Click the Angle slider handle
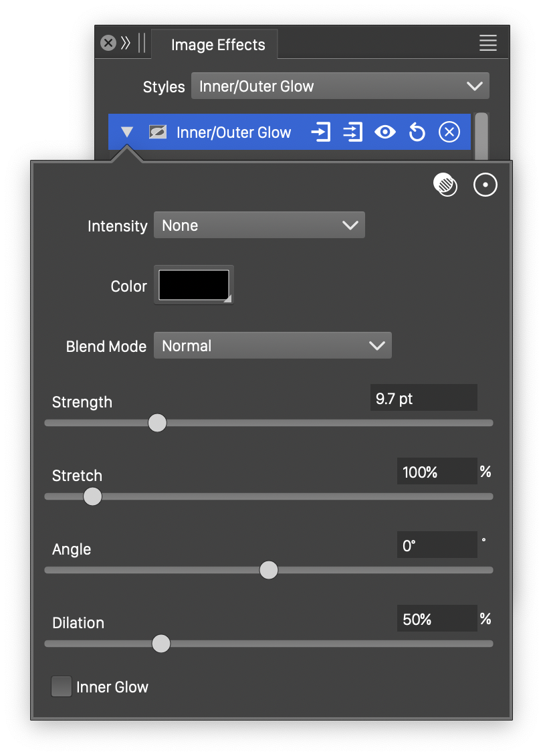The height and width of the screenshot is (756, 543). click(x=268, y=570)
